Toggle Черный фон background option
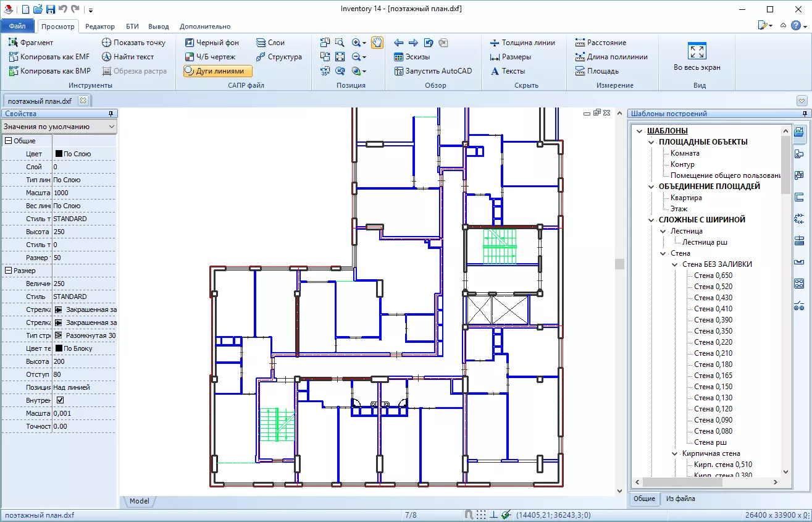Viewport: 812px width, 522px height. (x=212, y=43)
